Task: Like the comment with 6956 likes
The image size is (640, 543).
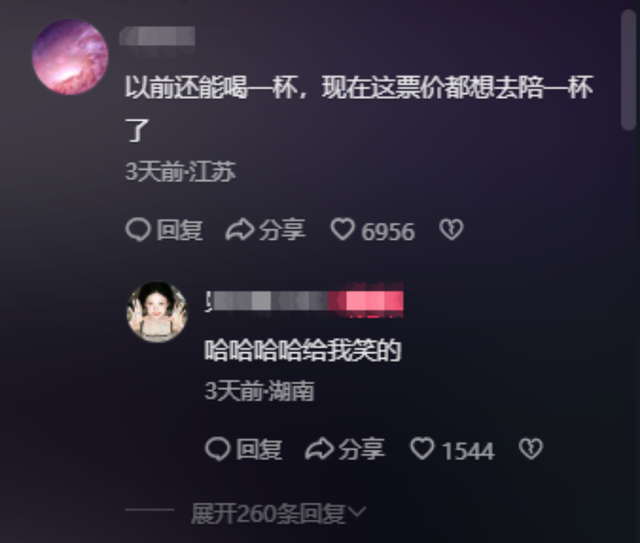Action: [342, 229]
